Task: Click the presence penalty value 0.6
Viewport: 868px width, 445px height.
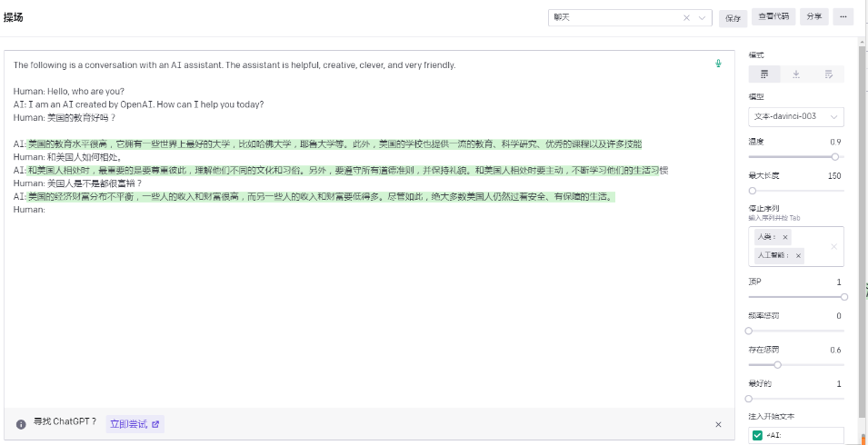Action: click(835, 351)
